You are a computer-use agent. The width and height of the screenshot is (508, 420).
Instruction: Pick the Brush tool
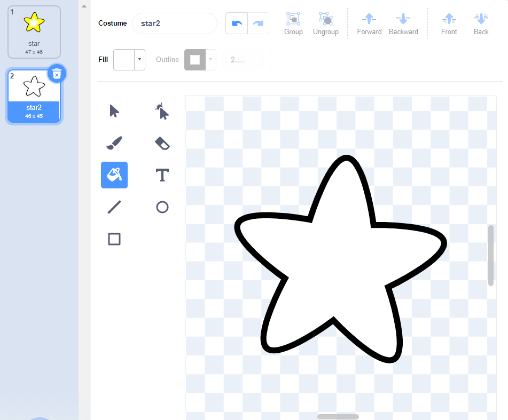pyautogui.click(x=114, y=143)
